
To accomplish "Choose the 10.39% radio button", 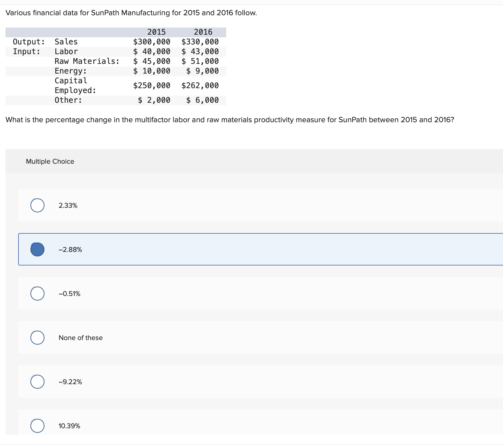I will [x=38, y=426].
